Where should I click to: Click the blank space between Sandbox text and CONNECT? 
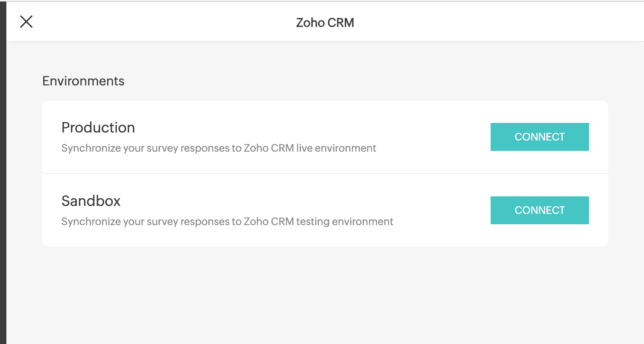point(442,210)
